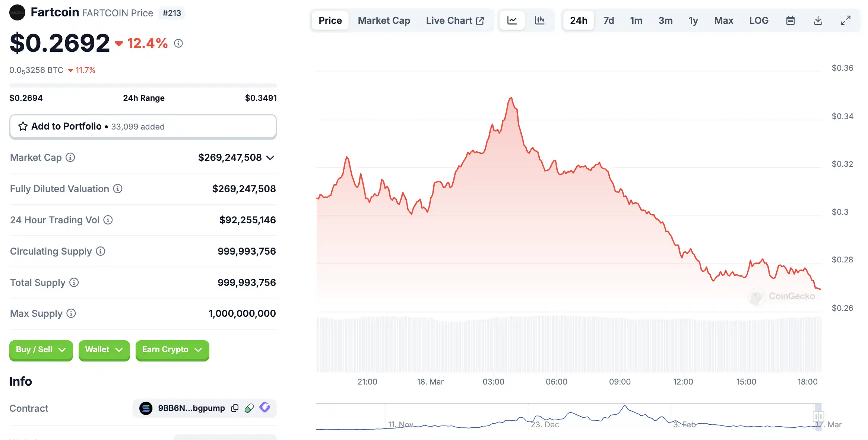
Task: Click the green pill icon beside contract
Action: [x=249, y=408]
